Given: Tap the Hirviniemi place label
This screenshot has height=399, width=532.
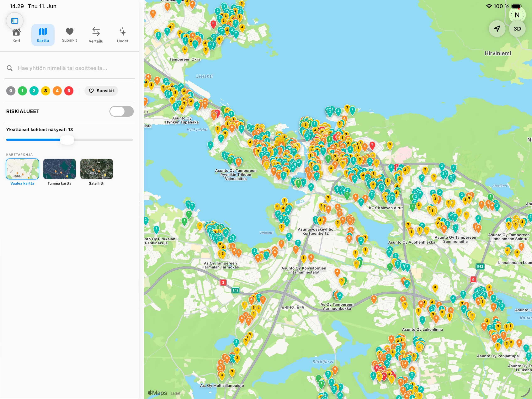Looking at the screenshot, I should coord(498,53).
